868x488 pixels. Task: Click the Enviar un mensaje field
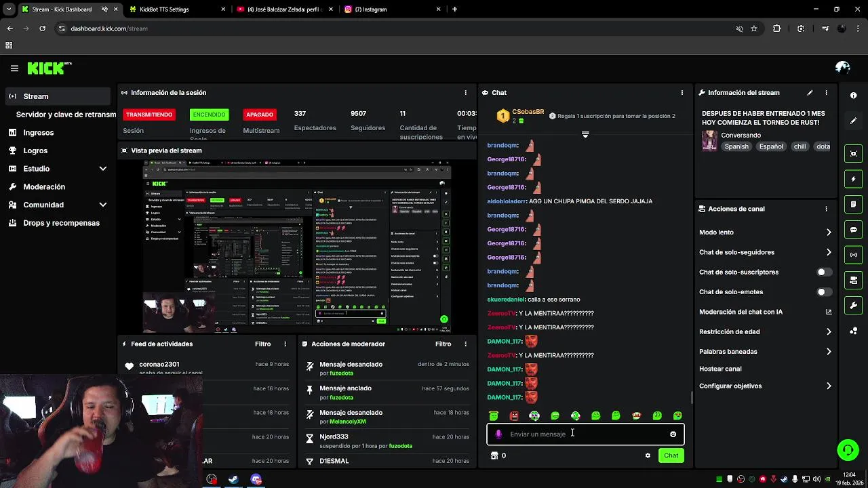coord(585,434)
